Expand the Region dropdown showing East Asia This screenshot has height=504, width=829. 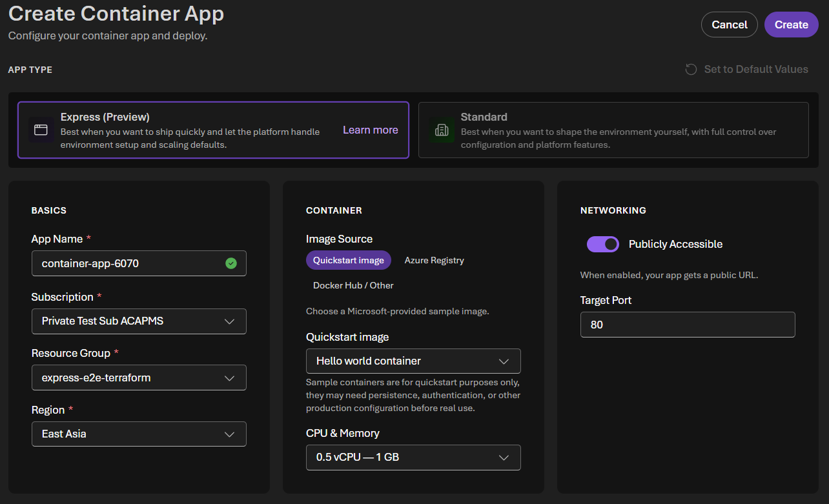[139, 434]
